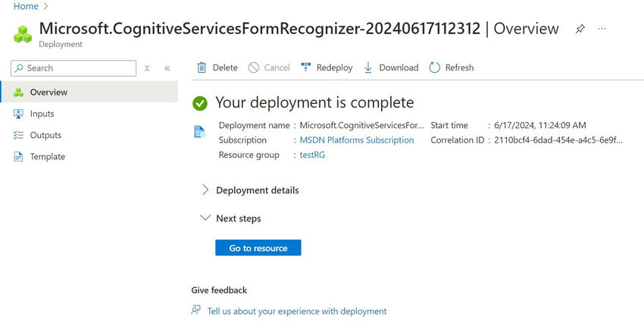Click the Delete trash icon
644x329 pixels.
pos(202,67)
